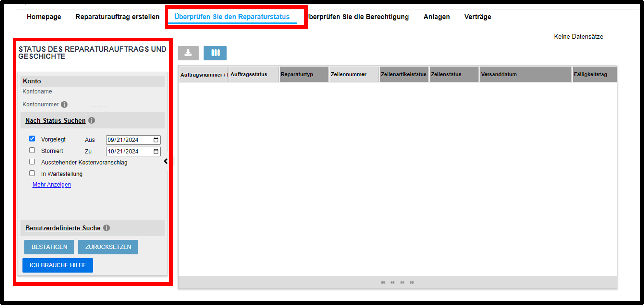The width and height of the screenshot is (644, 305).
Task: Jump to last page in pager
Action: tap(412, 282)
